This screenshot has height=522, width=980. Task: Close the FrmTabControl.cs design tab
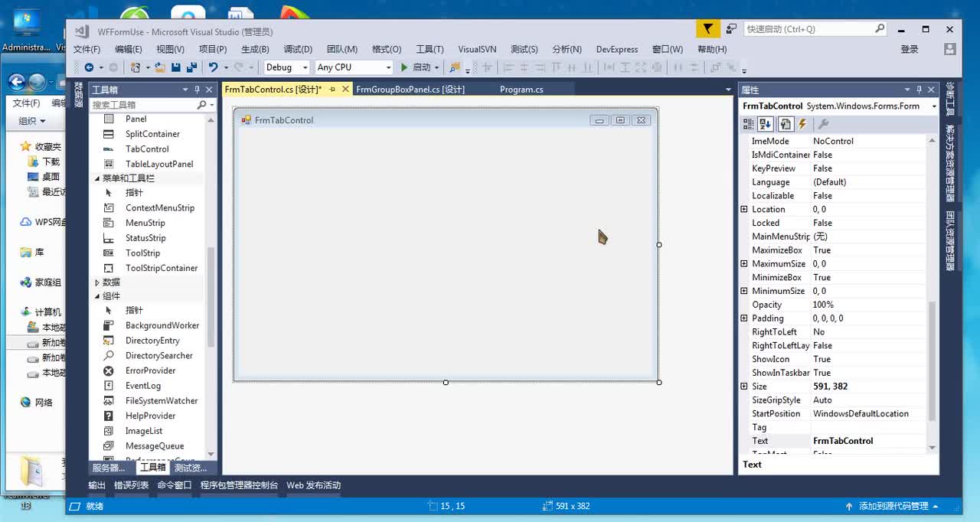coord(345,90)
